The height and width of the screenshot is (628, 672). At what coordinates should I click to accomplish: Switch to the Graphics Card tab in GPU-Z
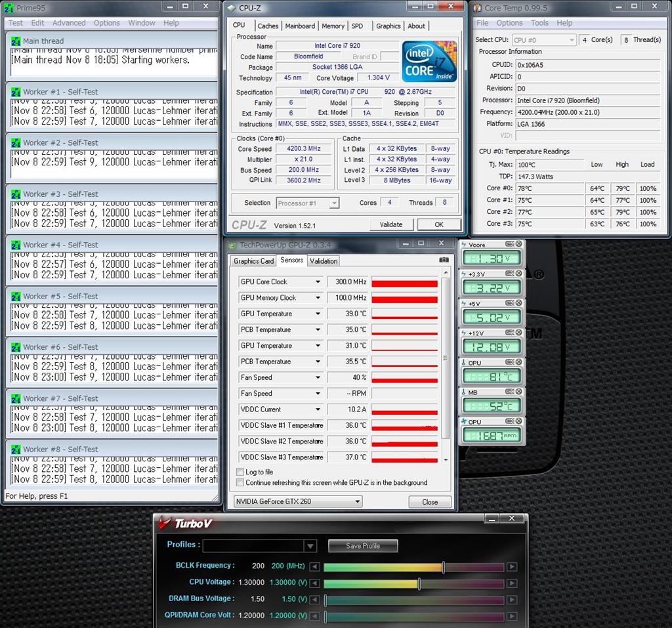pyautogui.click(x=254, y=261)
